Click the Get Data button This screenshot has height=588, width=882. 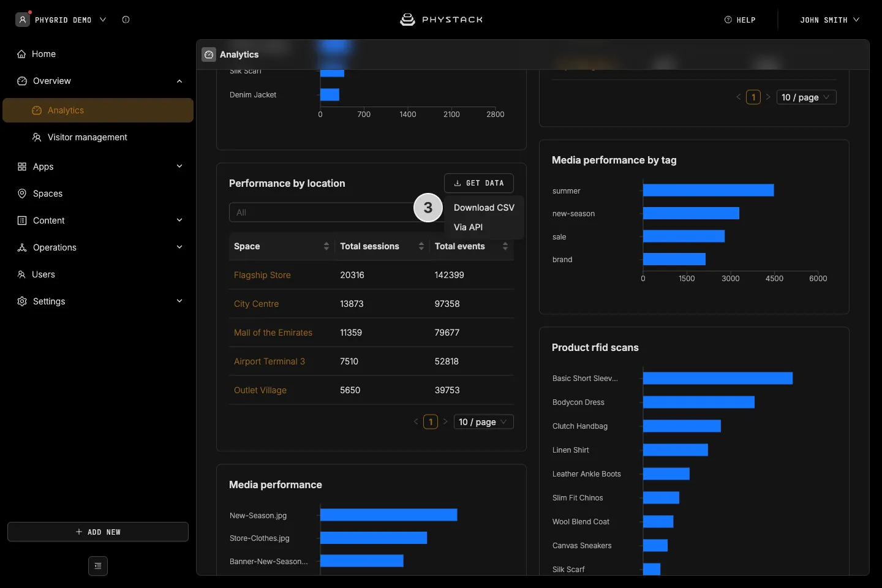click(x=479, y=183)
